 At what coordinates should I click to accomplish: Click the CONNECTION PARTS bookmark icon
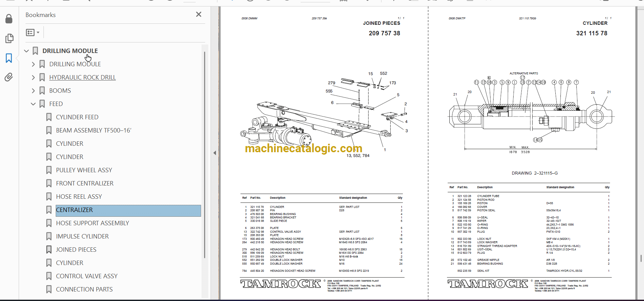[x=49, y=289]
